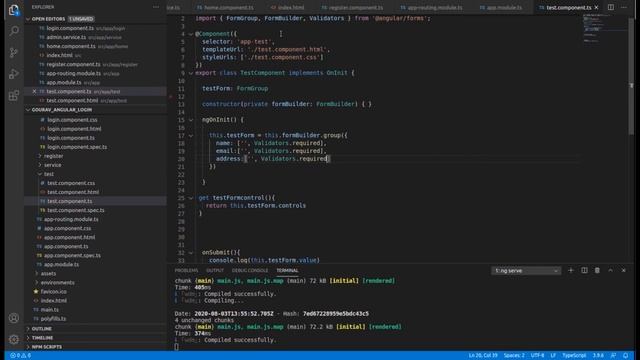The image size is (640, 360).
Task: Fold the ngOnInit method at line 15
Action: (191, 120)
